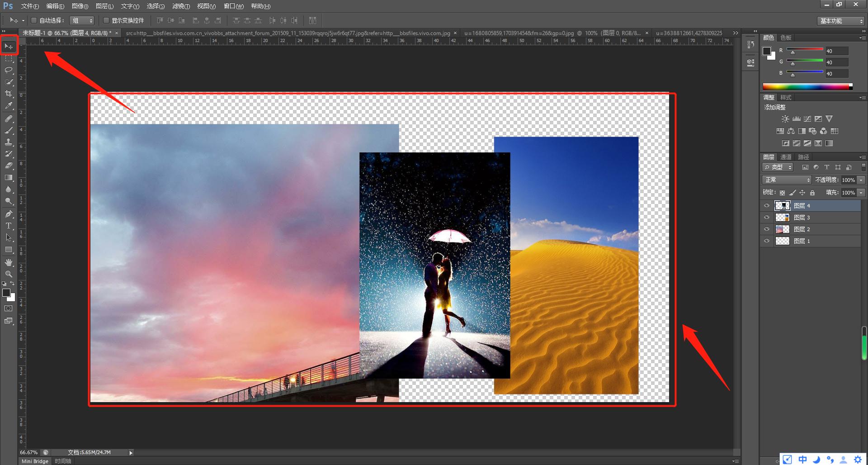868x465 pixels.
Task: Select the Crop tool
Action: point(9,94)
